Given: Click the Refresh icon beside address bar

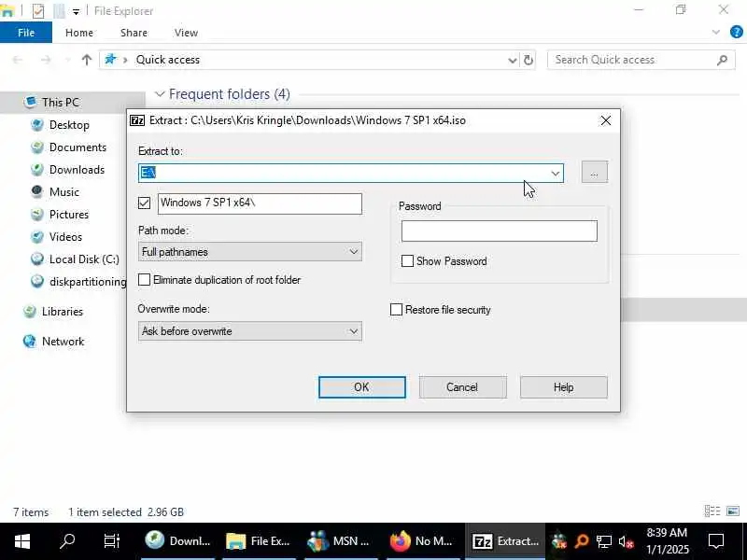Looking at the screenshot, I should click(x=529, y=60).
